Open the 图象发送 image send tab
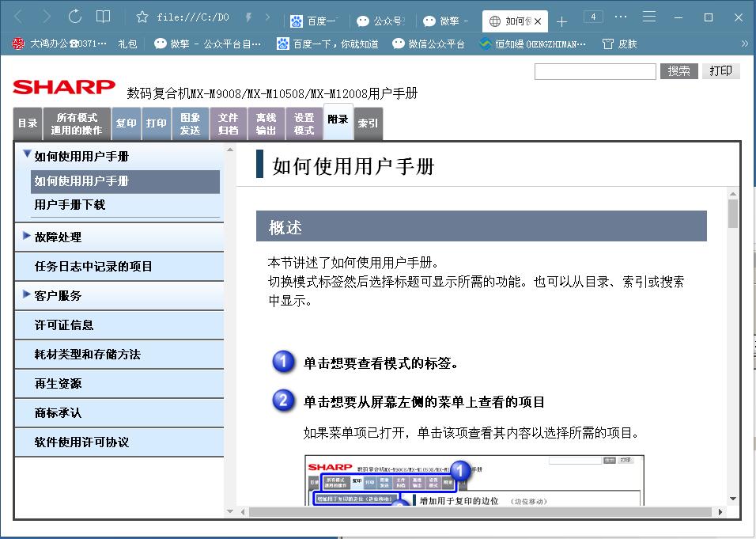 pos(191,123)
